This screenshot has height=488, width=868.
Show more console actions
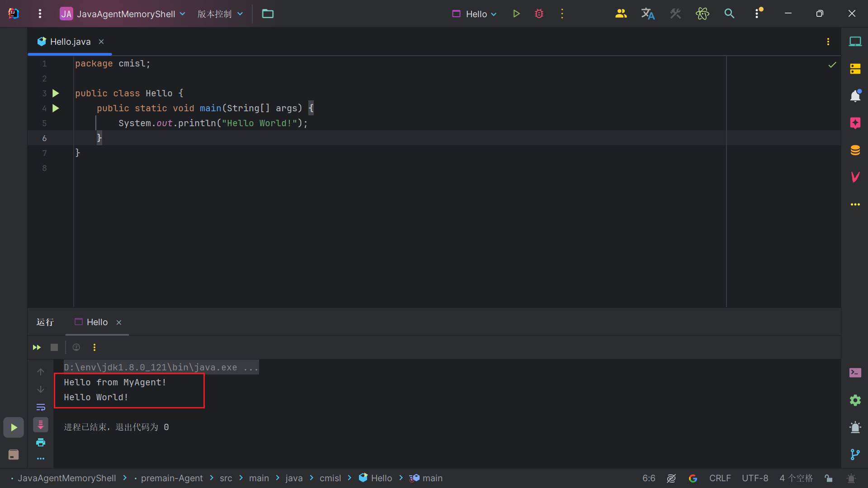pos(41,459)
